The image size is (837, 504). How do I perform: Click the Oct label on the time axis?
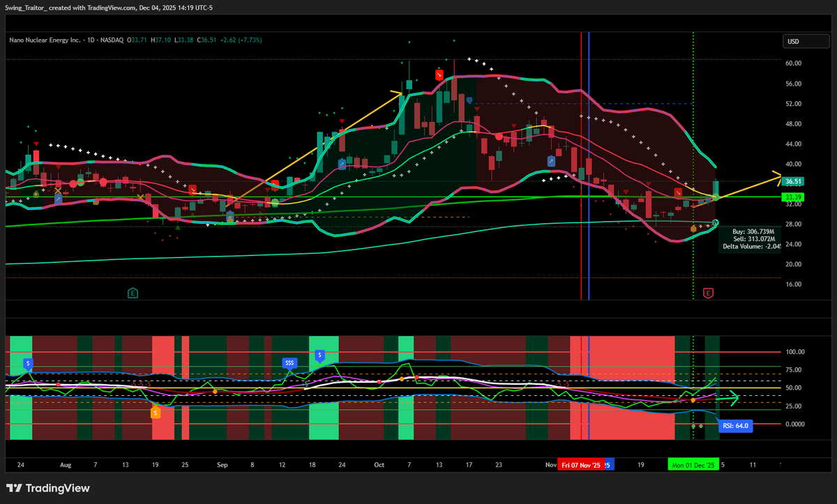point(379,464)
